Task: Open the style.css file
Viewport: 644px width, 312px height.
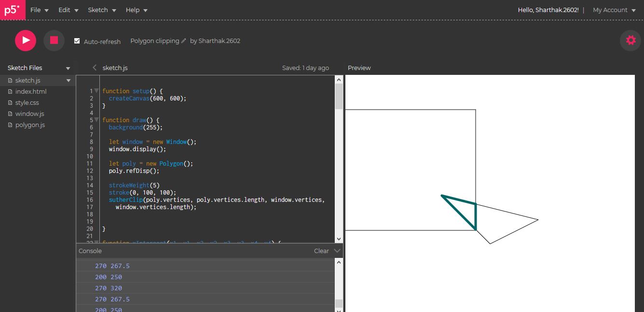Action: [x=27, y=102]
